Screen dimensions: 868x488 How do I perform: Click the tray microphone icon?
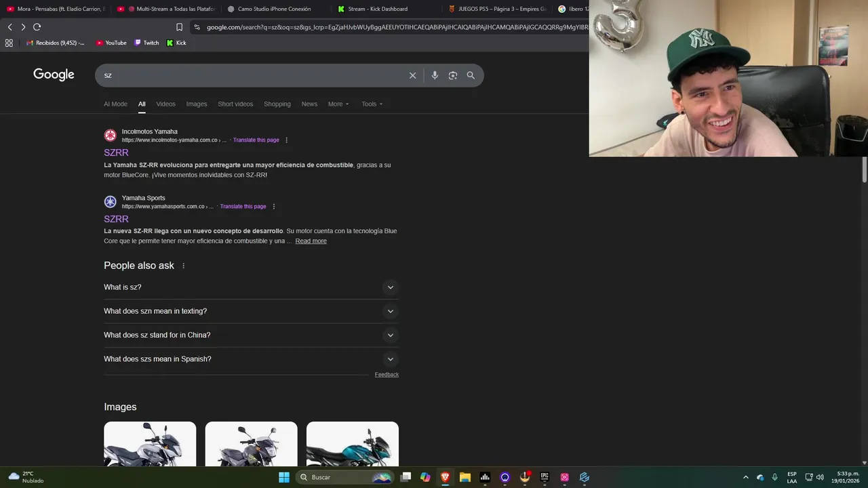point(775,477)
